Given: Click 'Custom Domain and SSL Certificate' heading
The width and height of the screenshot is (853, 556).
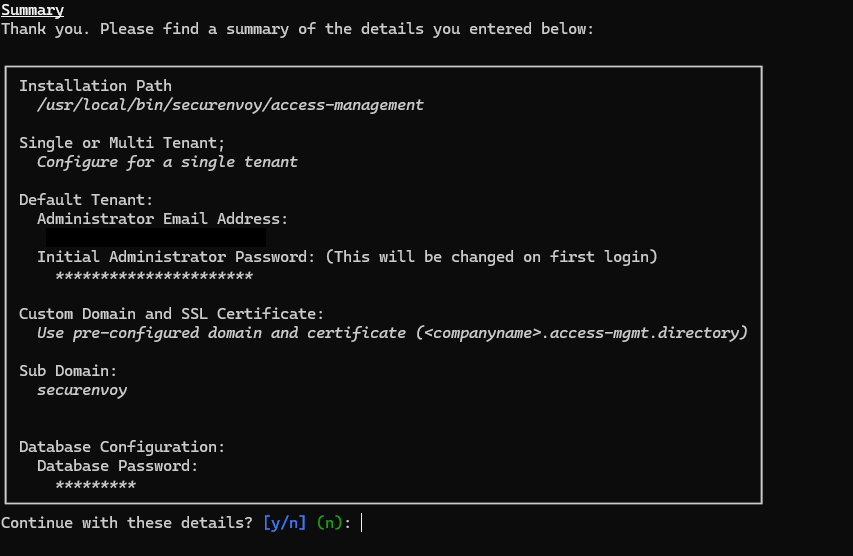Looking at the screenshot, I should 171,314.
